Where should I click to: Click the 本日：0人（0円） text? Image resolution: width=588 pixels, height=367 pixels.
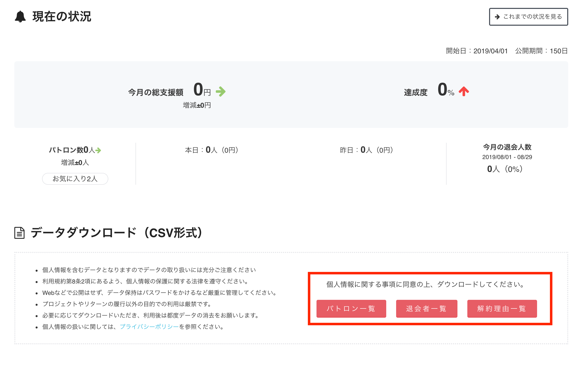(x=212, y=150)
